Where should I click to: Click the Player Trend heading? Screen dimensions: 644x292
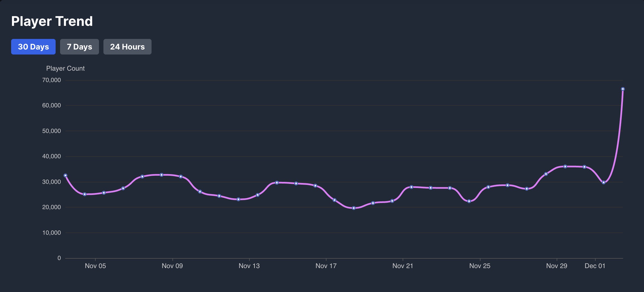(x=52, y=21)
